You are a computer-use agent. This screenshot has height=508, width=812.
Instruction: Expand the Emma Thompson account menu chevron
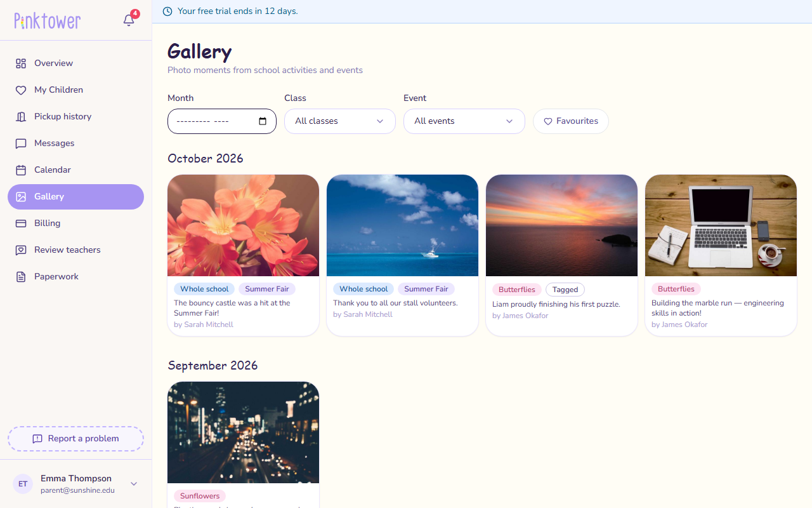(x=134, y=484)
